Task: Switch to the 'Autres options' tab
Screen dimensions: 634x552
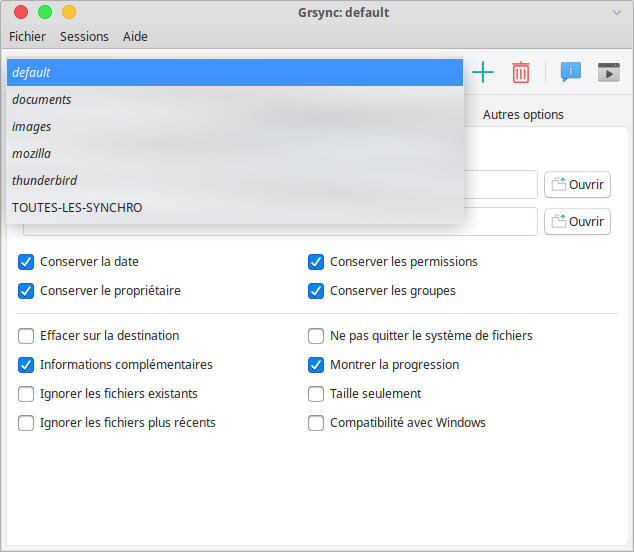Action: click(523, 115)
